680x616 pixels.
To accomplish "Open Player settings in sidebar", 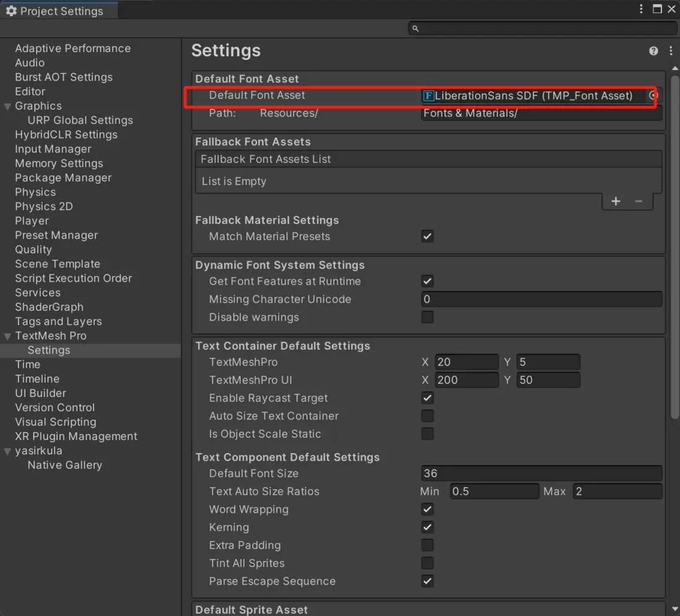I will 32,221.
